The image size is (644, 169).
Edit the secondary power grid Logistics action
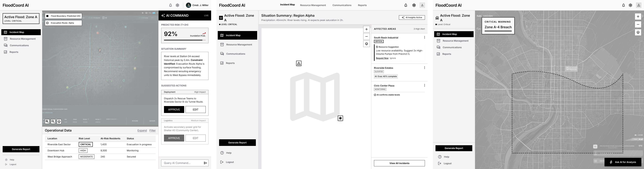tap(195, 138)
